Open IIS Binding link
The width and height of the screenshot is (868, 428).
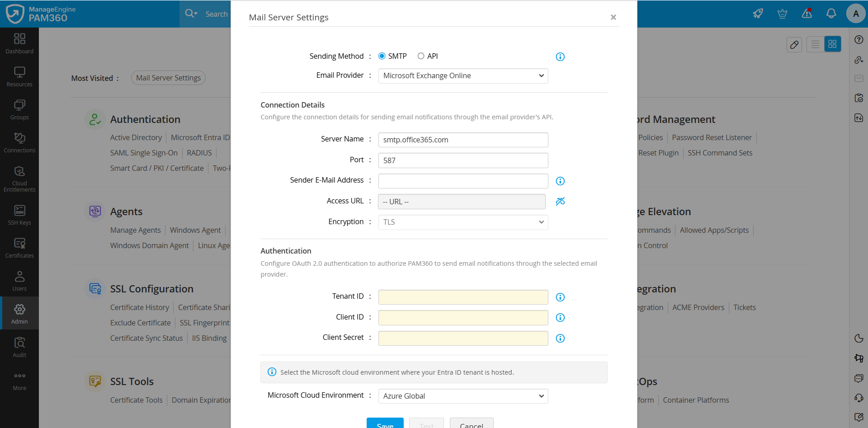209,338
